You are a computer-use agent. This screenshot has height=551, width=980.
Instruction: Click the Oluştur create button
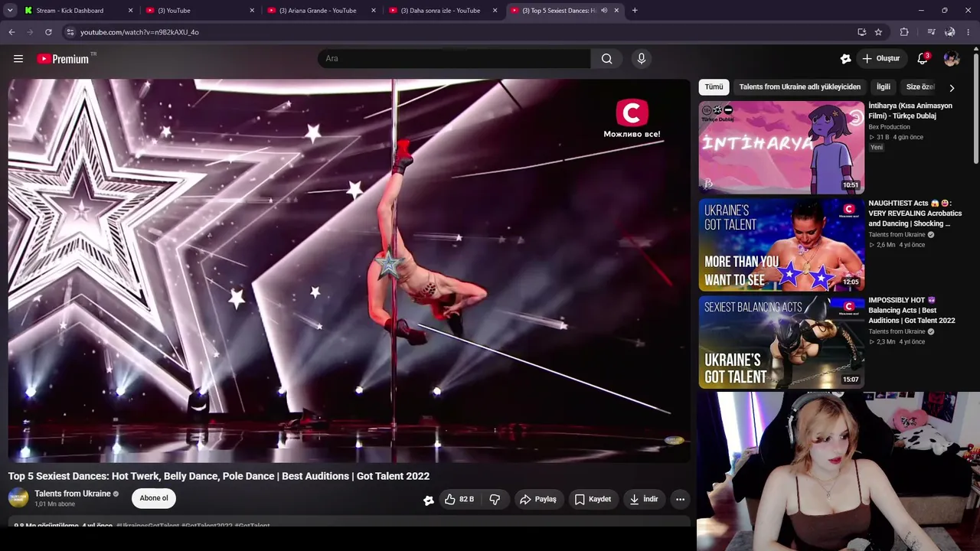click(x=881, y=59)
